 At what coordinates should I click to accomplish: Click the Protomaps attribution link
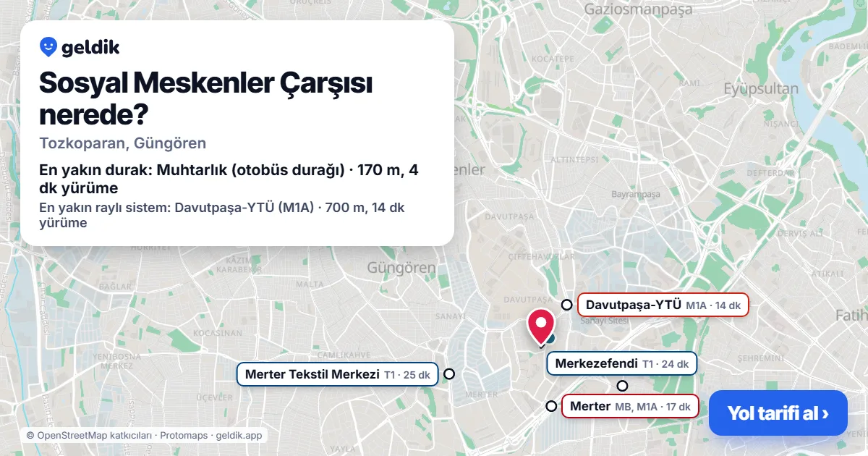click(184, 436)
